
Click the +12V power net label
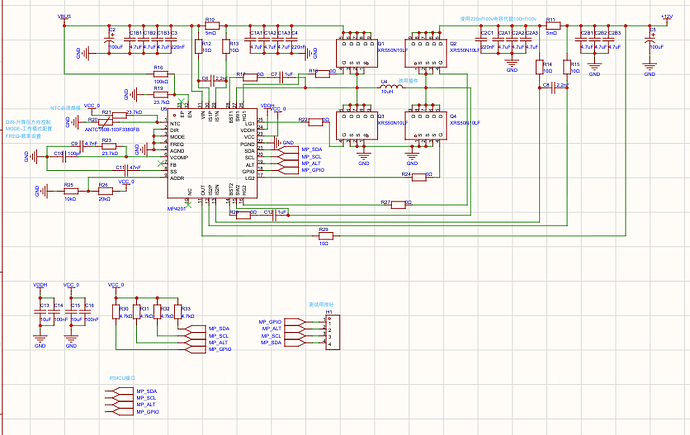(x=667, y=17)
